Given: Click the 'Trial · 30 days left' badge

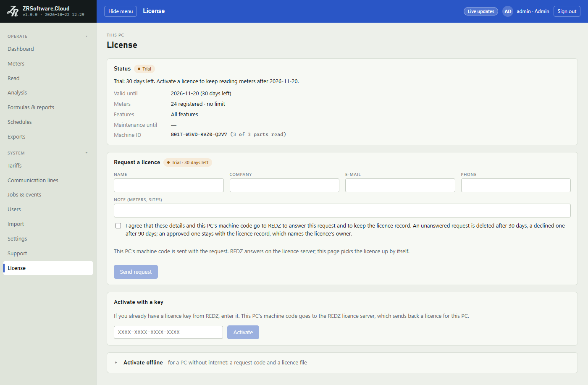Looking at the screenshot, I should [x=188, y=163].
